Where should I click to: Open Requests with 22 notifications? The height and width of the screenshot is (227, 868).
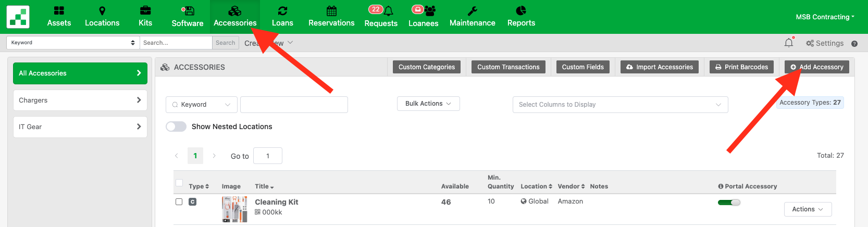point(381,17)
